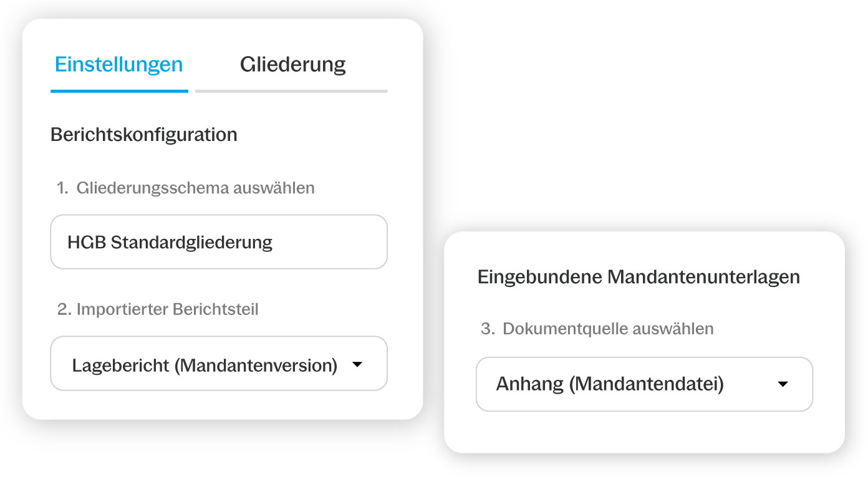Click the arrow icon beside Anhang (Mandantendatei)
The height and width of the screenshot is (489, 868).
[x=783, y=384]
